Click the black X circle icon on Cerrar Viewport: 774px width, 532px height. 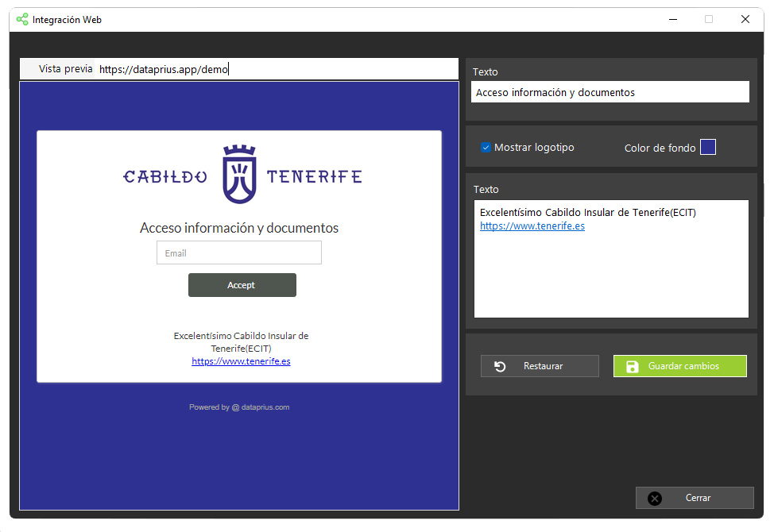point(655,499)
